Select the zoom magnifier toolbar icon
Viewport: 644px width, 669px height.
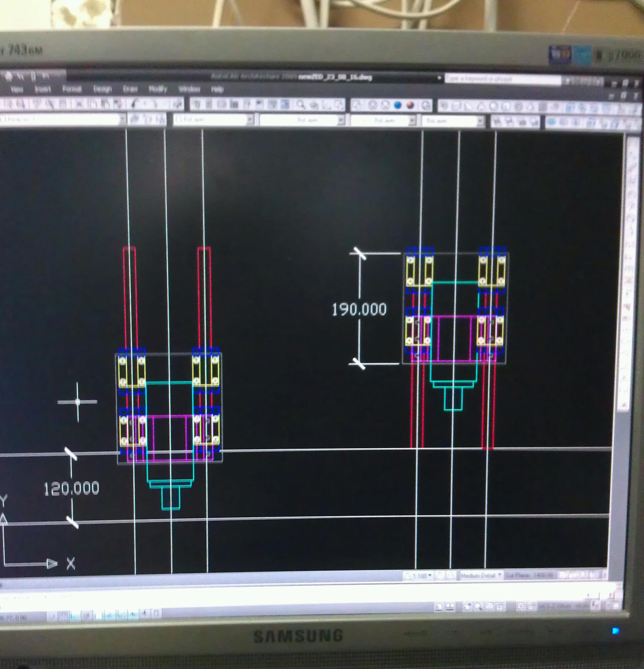click(x=300, y=104)
